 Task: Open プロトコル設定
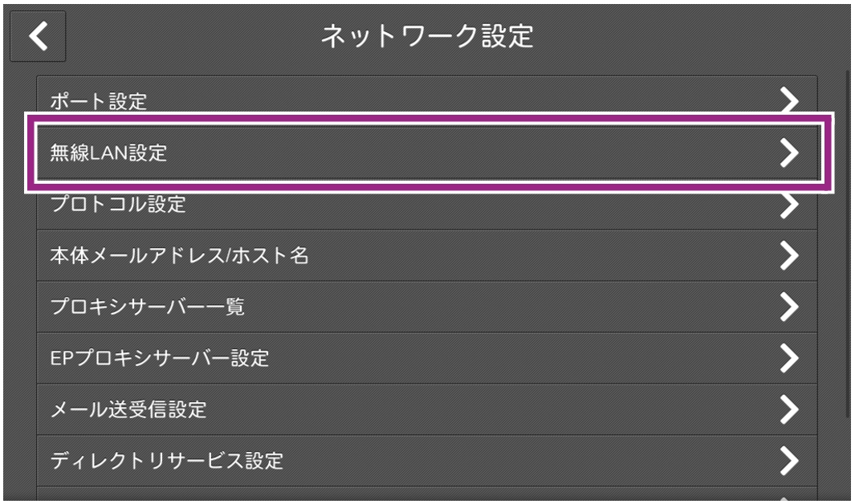pos(117,205)
